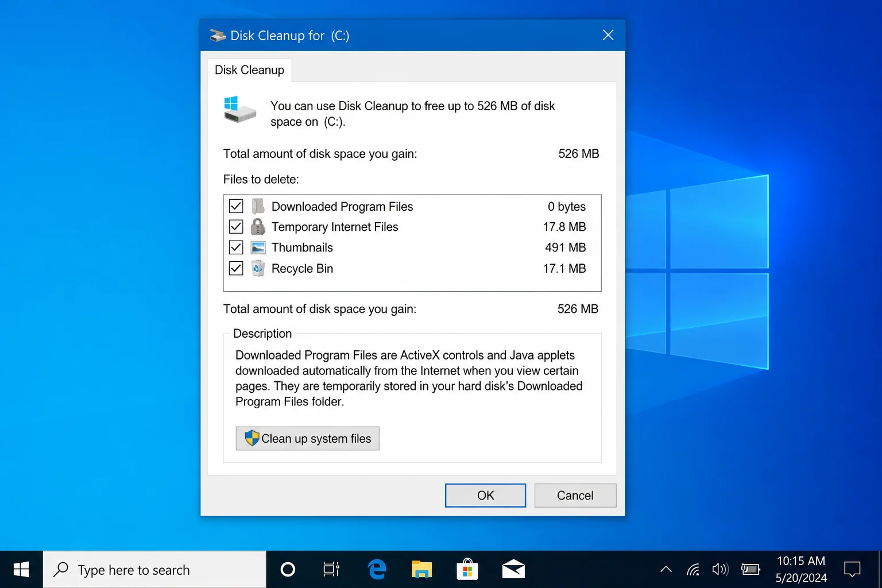Screen dimensions: 882x588
Task: Click the 17.8 MB size value
Action: tap(564, 227)
